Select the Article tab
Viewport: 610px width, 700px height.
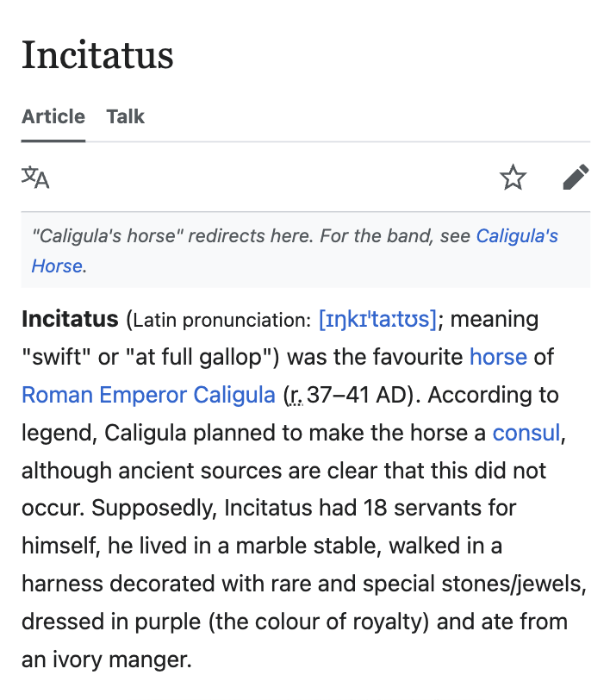53,116
